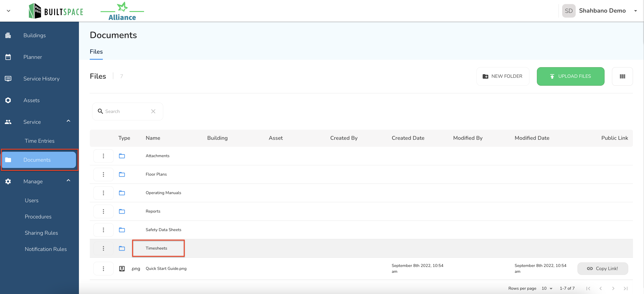
Task: Open options menu for Reports row
Action: point(103,211)
